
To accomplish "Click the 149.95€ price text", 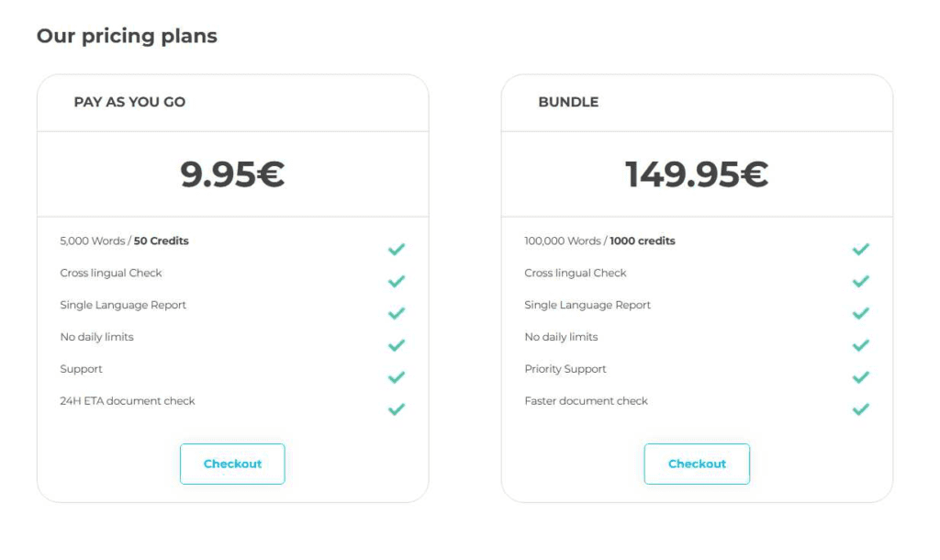I will (697, 172).
